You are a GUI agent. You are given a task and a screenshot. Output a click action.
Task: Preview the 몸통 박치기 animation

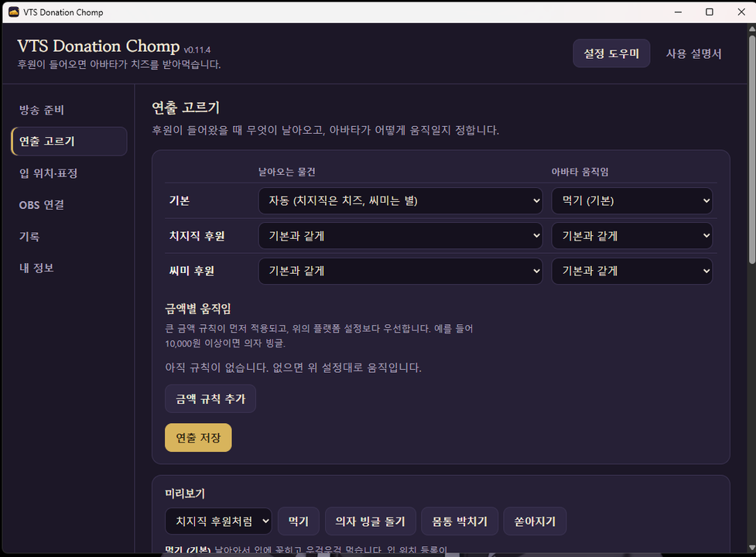tap(460, 521)
